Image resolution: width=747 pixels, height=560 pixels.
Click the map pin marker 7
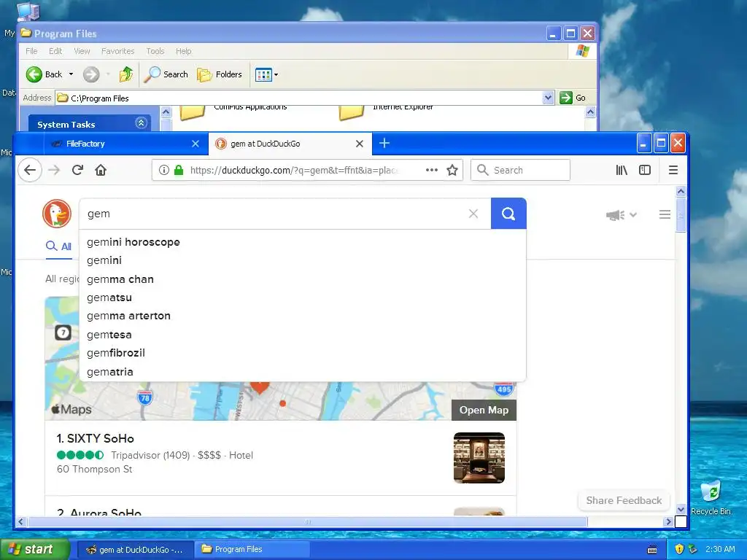63,332
